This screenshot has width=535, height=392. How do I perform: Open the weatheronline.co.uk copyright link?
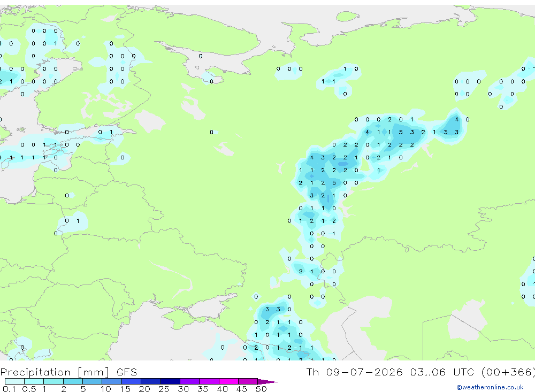[490, 387]
